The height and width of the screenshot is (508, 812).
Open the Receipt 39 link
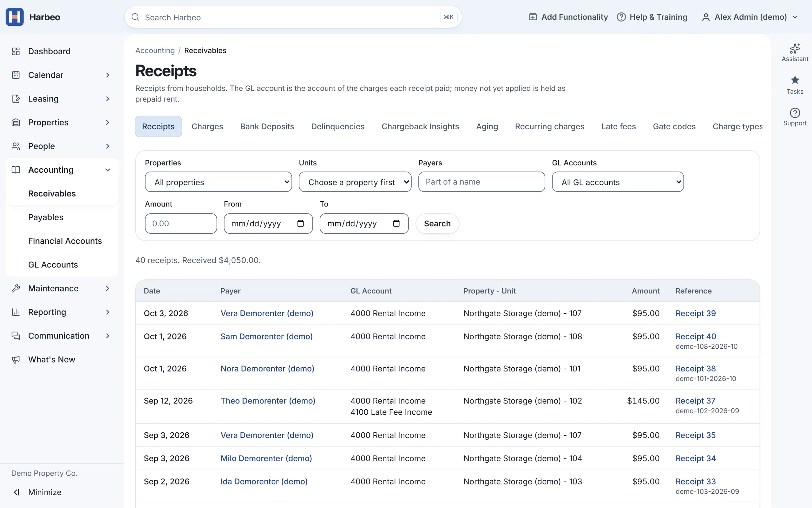tap(695, 313)
